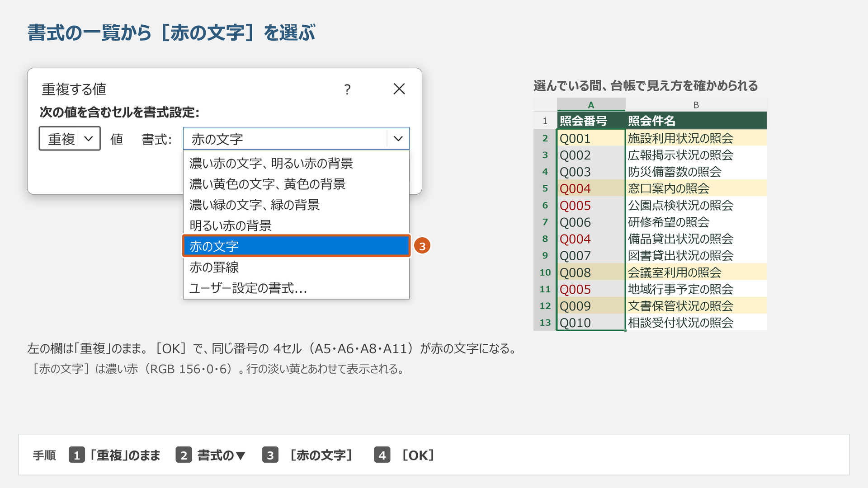Image resolution: width=868 pixels, height=488 pixels.
Task: Choose 明るい赤の背景 from the list
Action: click(x=296, y=225)
